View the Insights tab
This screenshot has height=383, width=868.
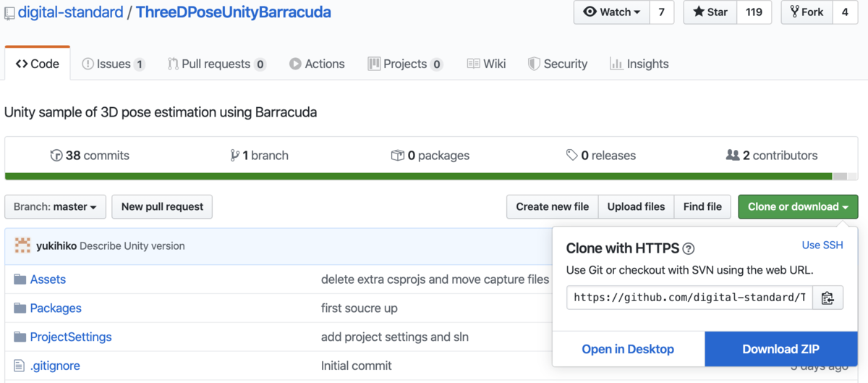639,64
